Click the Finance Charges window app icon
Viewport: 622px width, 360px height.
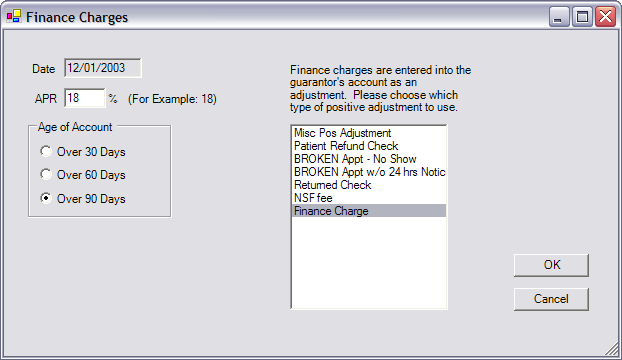pyautogui.click(x=13, y=16)
